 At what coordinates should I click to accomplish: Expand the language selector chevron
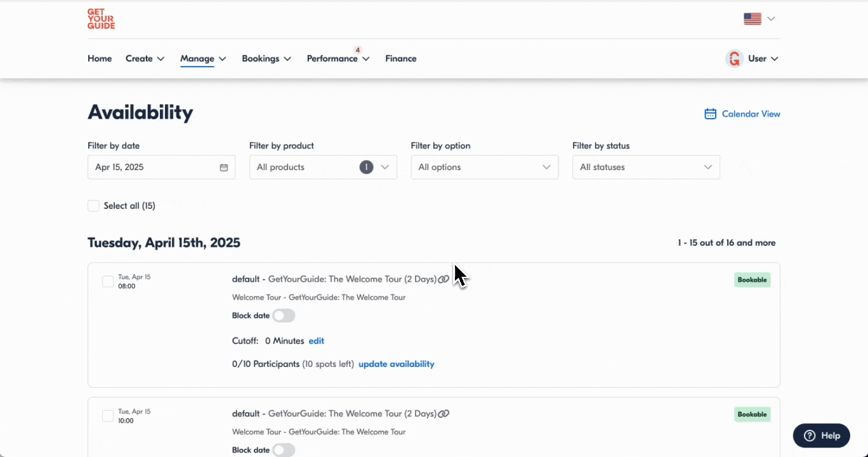(x=771, y=19)
